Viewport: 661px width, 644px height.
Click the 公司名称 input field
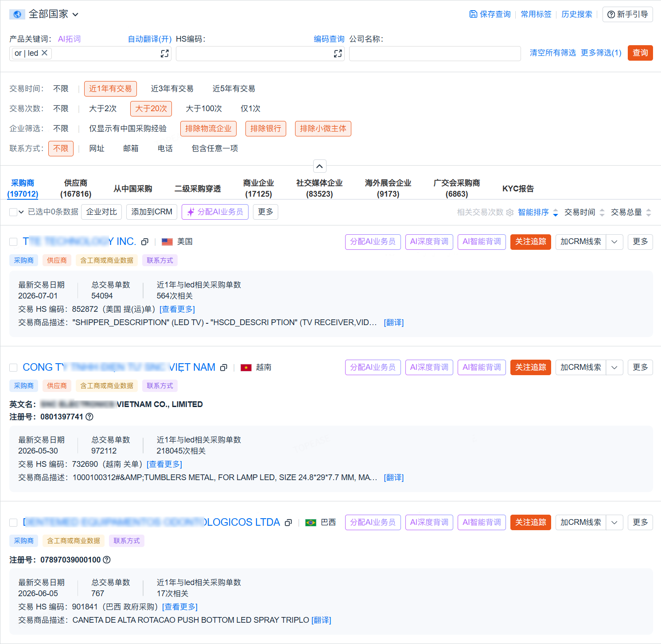pyautogui.click(x=435, y=54)
